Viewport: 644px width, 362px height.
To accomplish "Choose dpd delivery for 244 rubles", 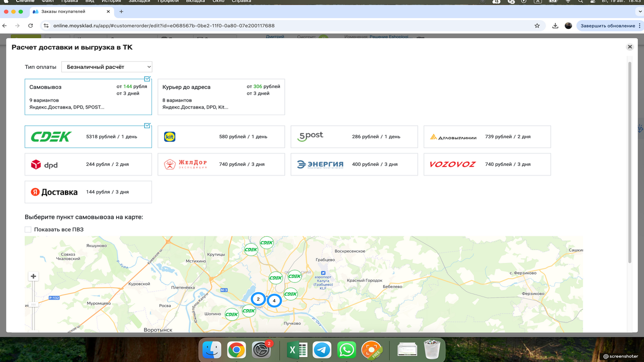I will [88, 164].
